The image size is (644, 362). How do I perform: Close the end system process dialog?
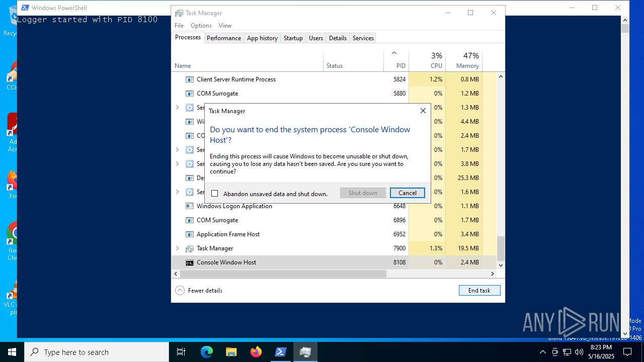(x=423, y=111)
